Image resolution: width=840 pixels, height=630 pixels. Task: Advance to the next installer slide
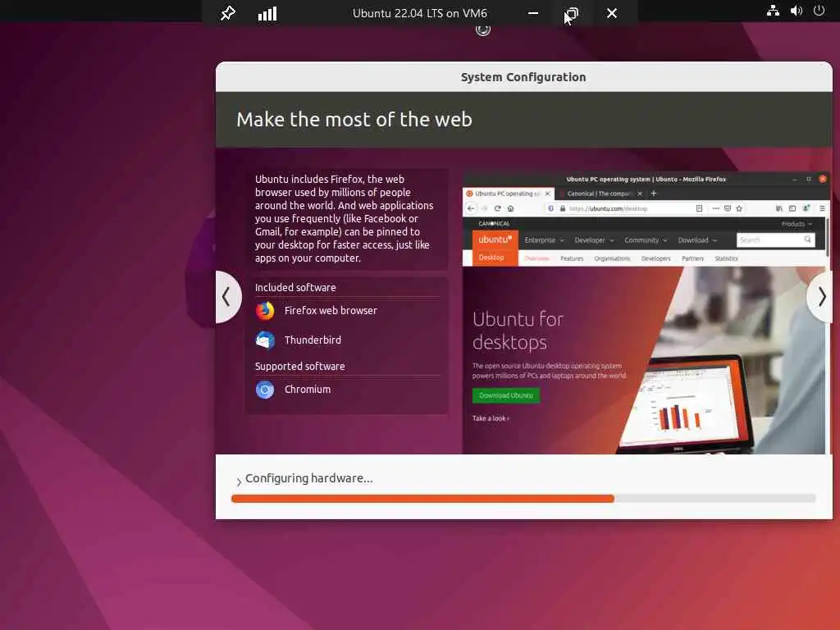pyautogui.click(x=820, y=297)
